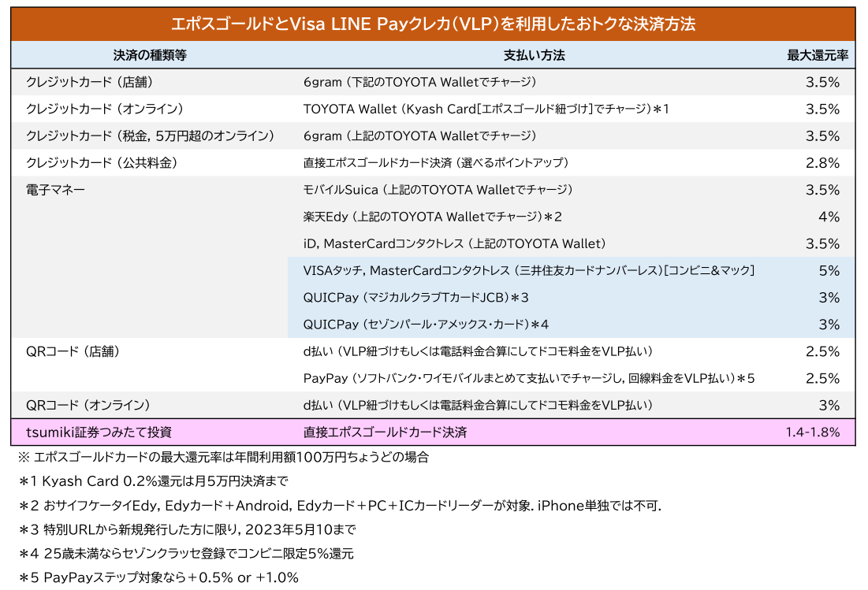The width and height of the screenshot is (868, 590).
Task: Click QUICPay（セゾンパール・アメックス・カード）*4 cell
Action: tap(426, 325)
